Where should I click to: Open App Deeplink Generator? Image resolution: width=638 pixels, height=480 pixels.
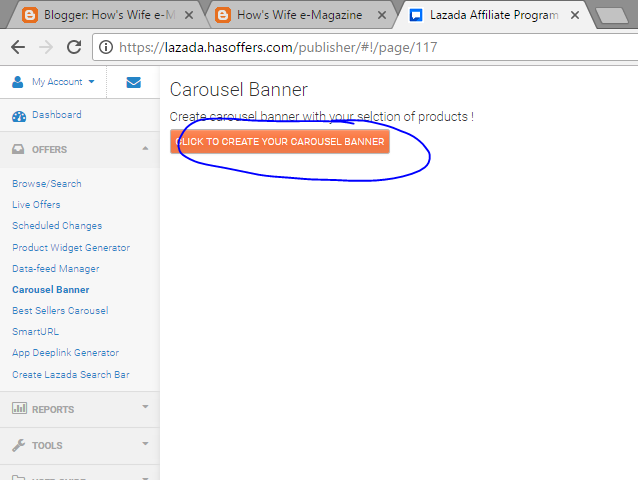tap(66, 353)
